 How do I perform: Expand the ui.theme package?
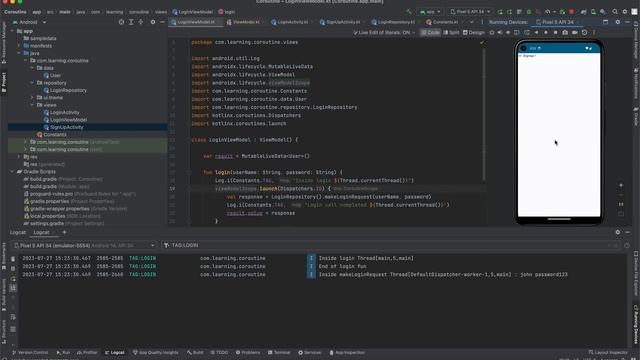click(32, 98)
